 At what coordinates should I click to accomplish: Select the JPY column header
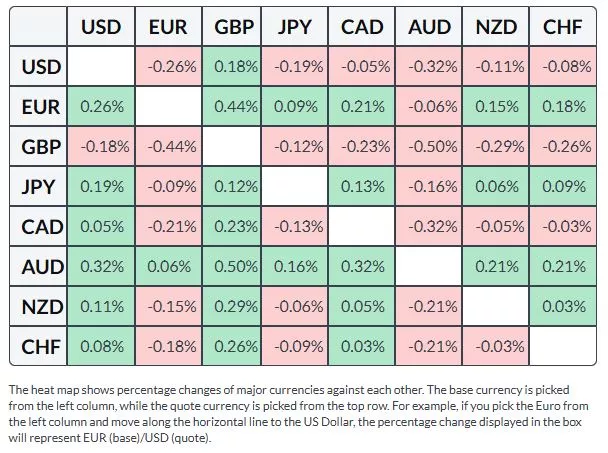(299, 27)
